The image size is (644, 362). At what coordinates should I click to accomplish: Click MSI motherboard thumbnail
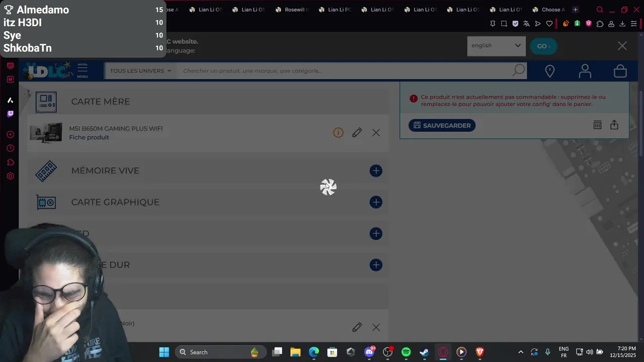(46, 133)
